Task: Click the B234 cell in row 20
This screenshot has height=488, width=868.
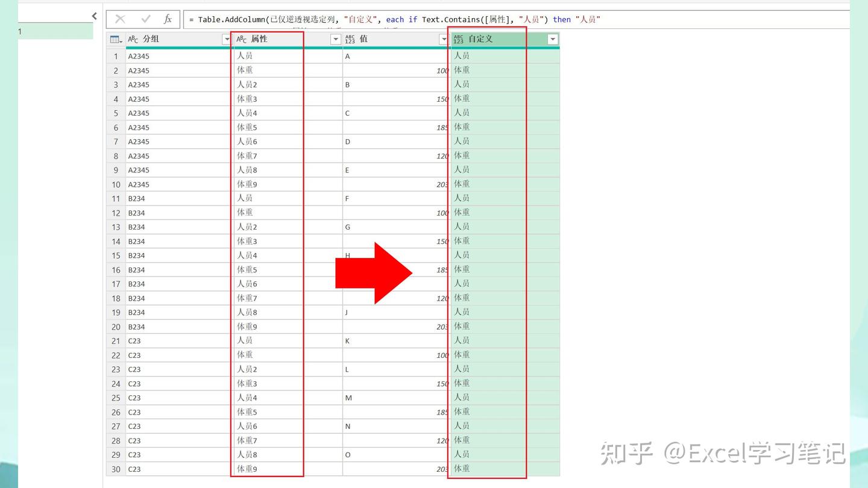Action: [179, 327]
